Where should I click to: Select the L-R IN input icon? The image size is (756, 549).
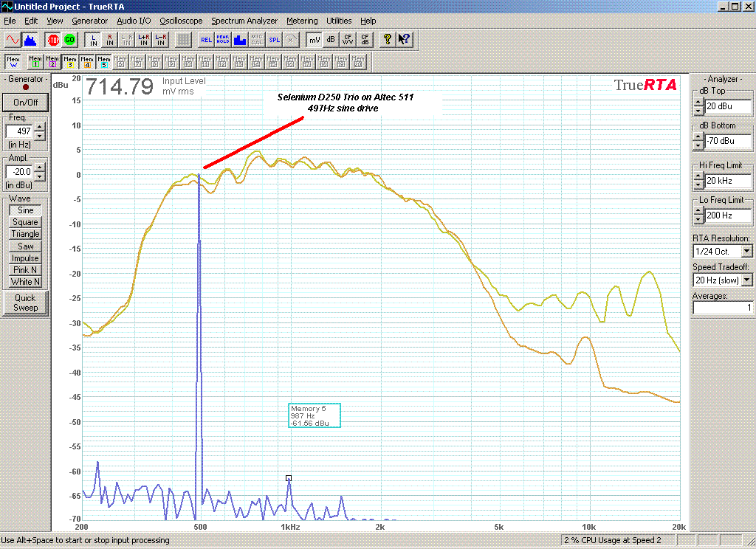pos(160,40)
